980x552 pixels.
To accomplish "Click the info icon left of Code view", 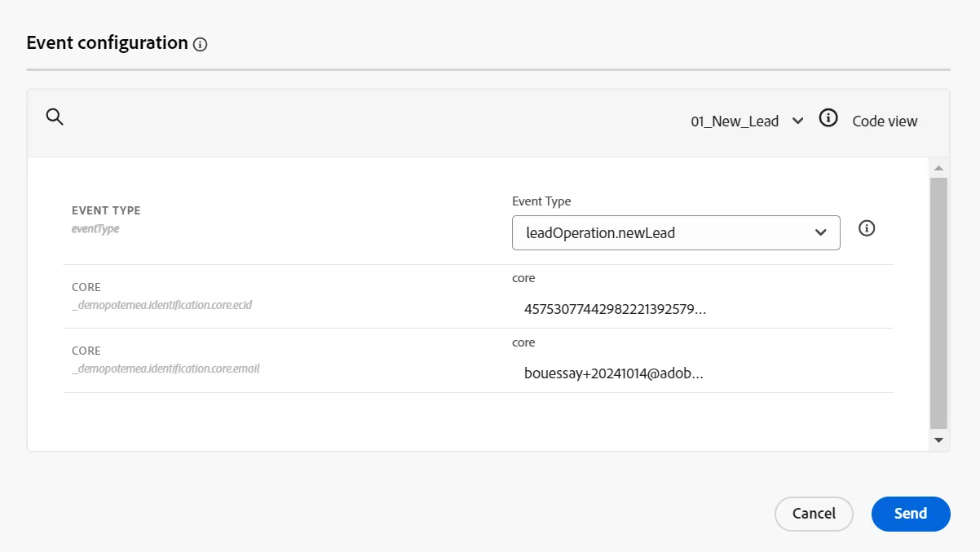I will point(828,118).
